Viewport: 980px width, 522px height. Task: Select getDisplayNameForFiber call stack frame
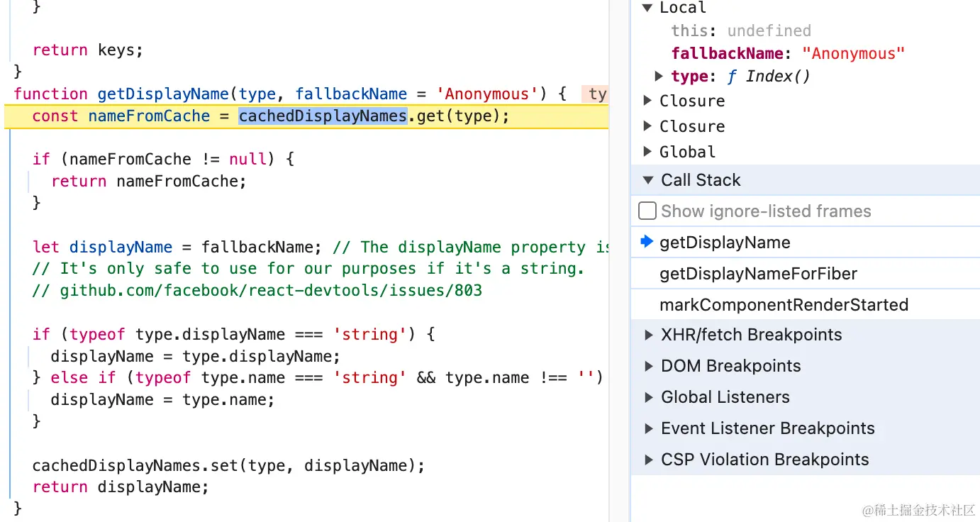point(805,274)
